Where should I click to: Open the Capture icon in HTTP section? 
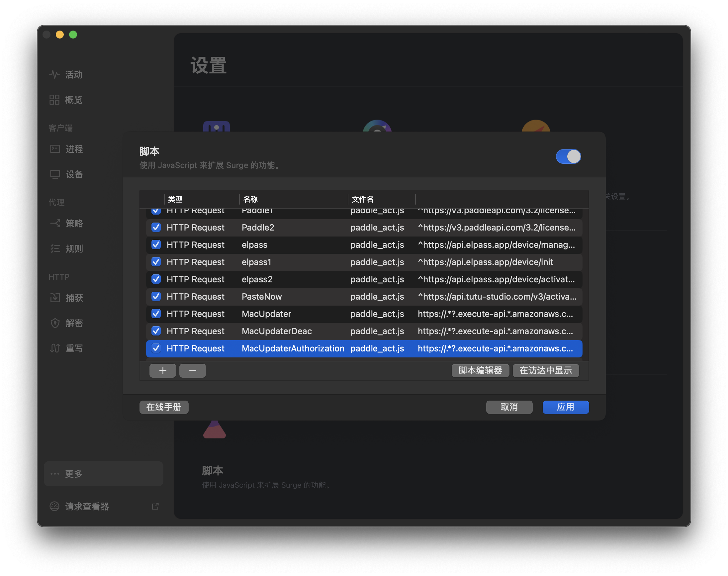click(x=55, y=297)
